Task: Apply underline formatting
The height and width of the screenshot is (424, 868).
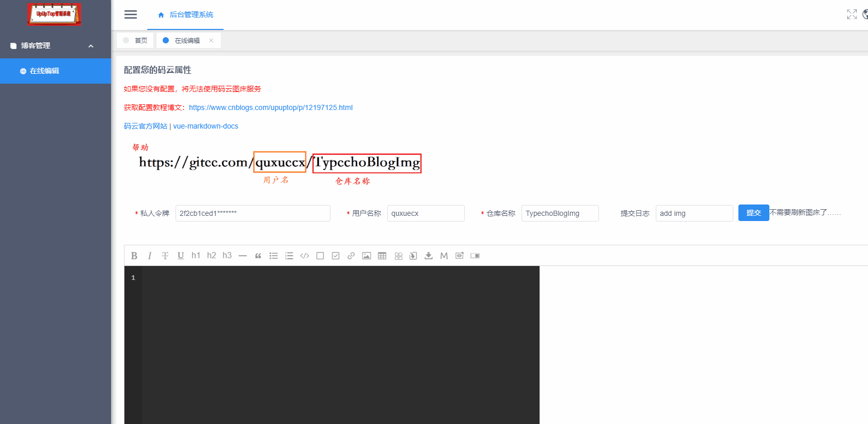Action: click(181, 256)
